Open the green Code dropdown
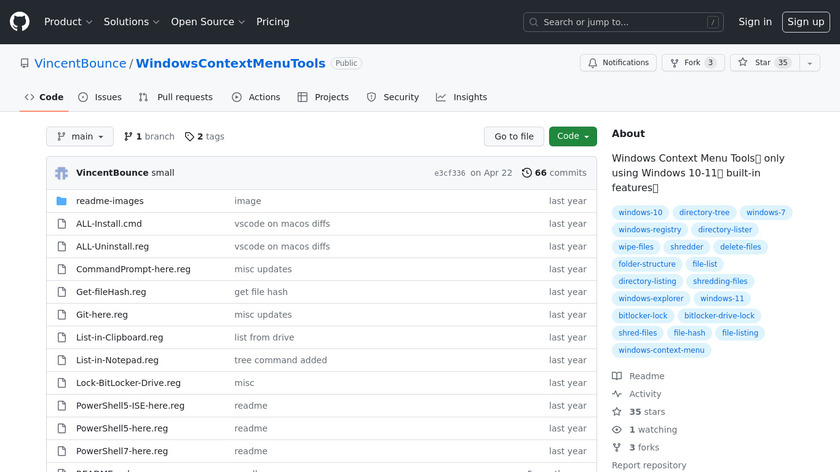The image size is (840, 472). pyautogui.click(x=573, y=137)
